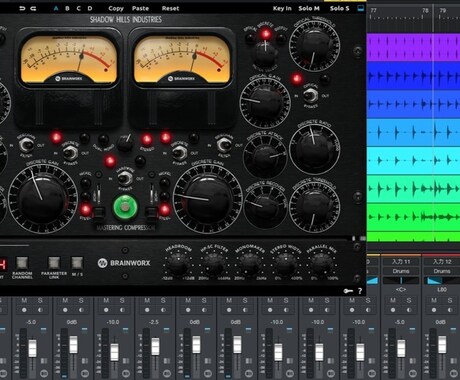
Task: Click the left VU meter
Action: coord(69,59)
